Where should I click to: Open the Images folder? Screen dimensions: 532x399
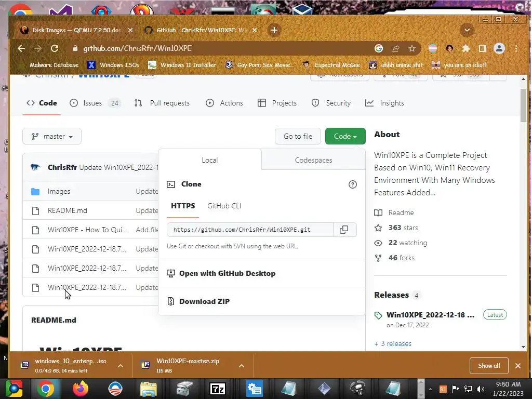[x=59, y=191]
